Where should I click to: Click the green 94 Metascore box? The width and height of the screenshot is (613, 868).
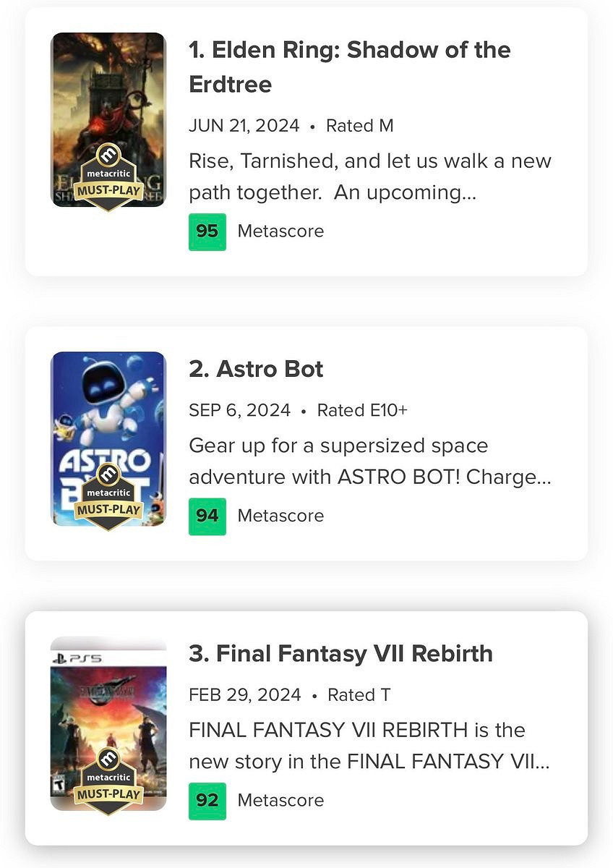click(207, 516)
